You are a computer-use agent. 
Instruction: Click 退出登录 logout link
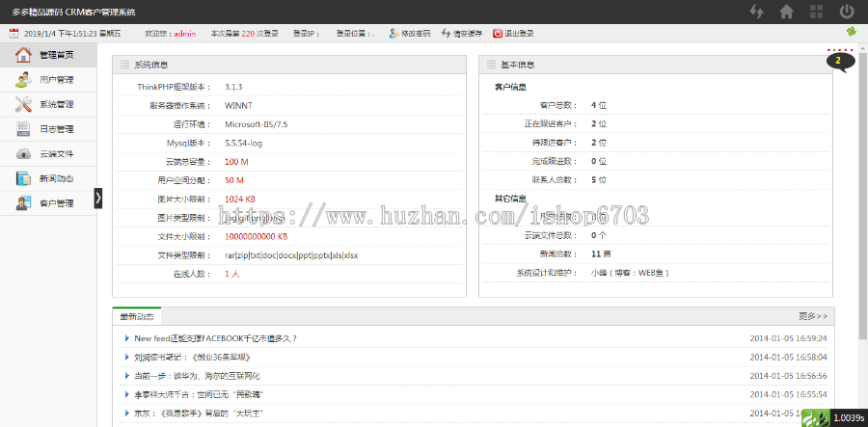click(x=513, y=33)
